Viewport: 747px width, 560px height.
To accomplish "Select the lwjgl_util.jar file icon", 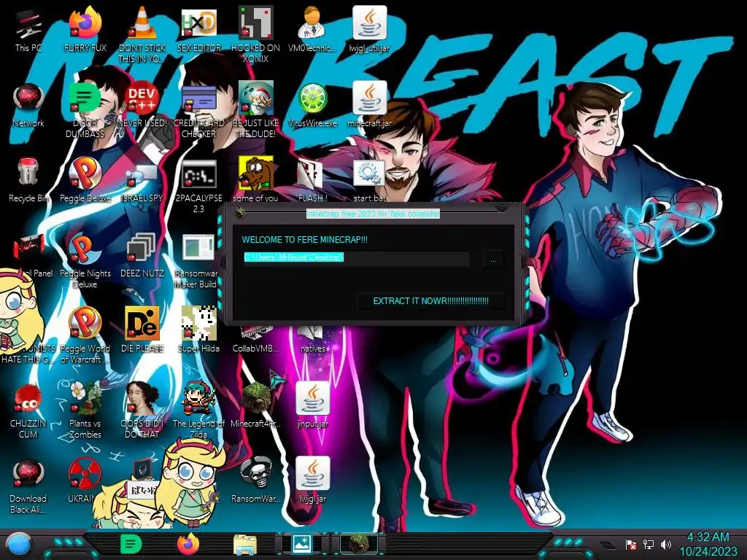I will click(369, 28).
